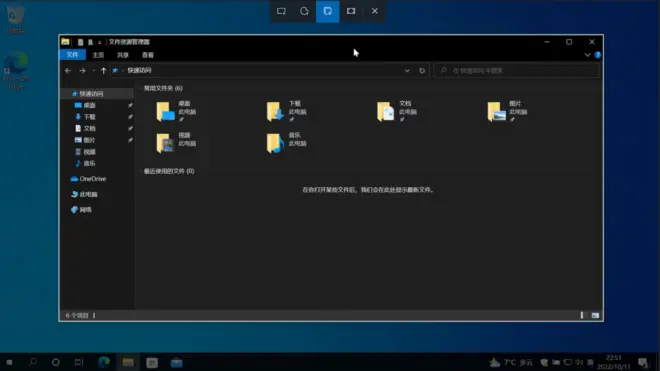Viewport: 660px width, 371px height.
Task: Open the address bar history dropdown
Action: pyautogui.click(x=407, y=70)
